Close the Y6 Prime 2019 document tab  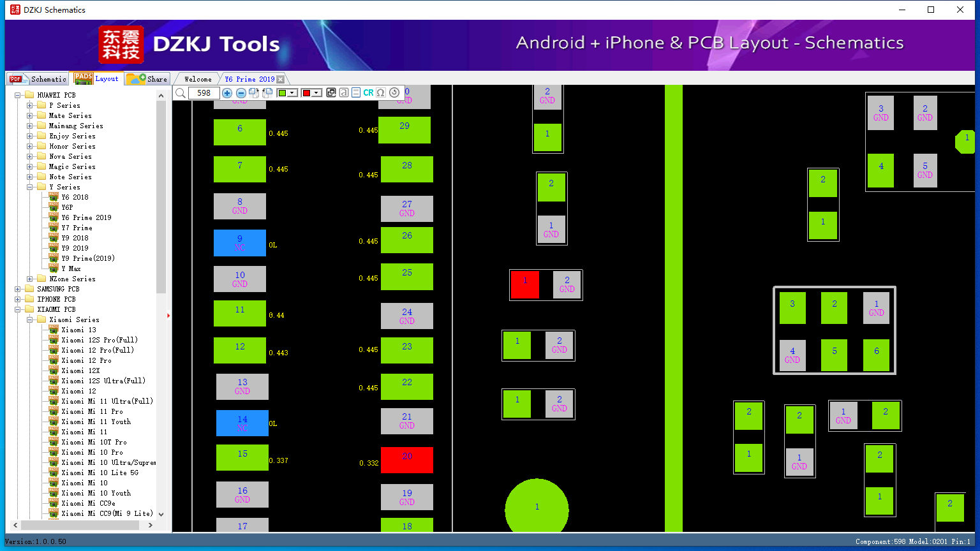click(x=280, y=79)
